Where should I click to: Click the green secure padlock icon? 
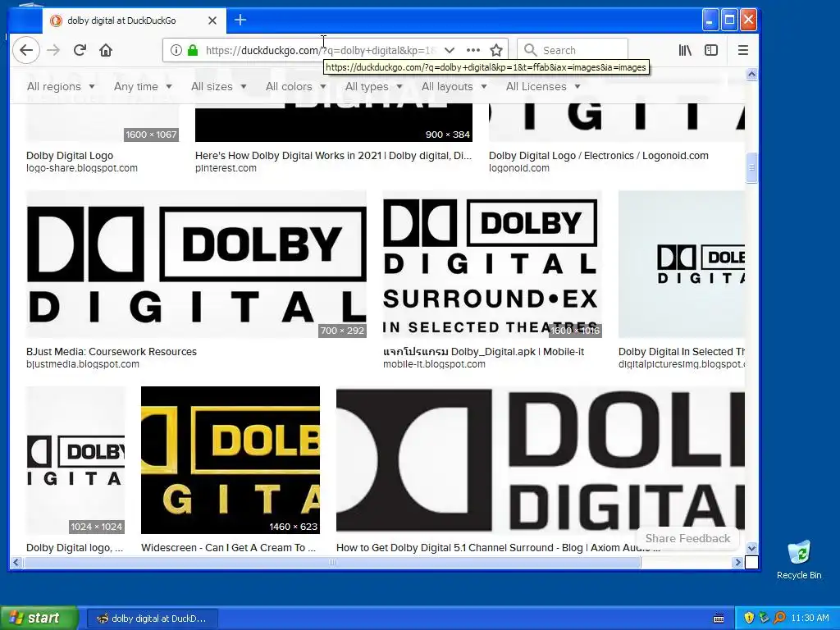click(193, 50)
